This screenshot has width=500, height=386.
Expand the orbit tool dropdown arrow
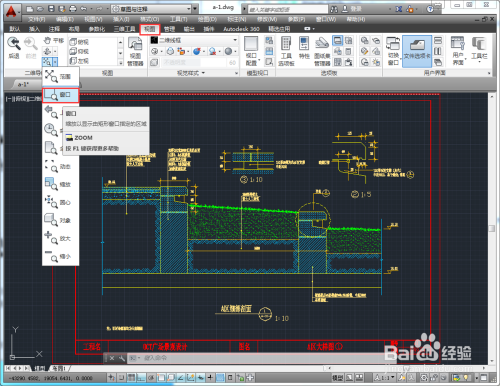[x=55, y=51]
